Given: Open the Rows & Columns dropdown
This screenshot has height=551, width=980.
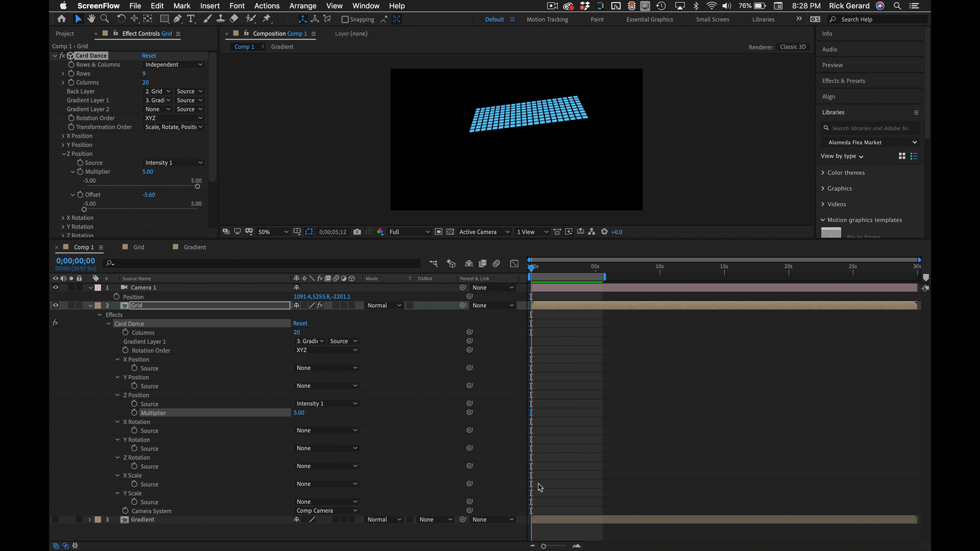Looking at the screenshot, I should point(174,65).
